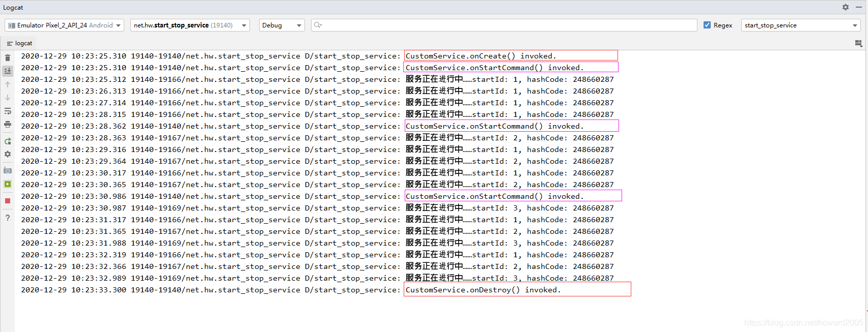
Task: Click the startId: 2 log at 10:23:30.365
Action: (510, 185)
